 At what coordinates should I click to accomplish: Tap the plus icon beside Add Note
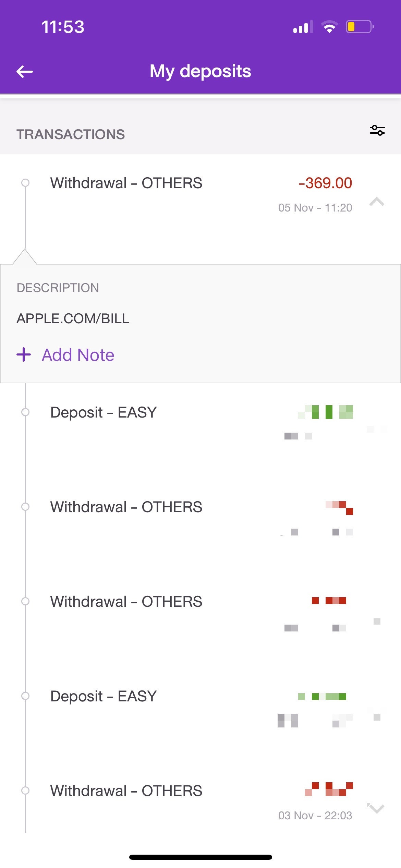tap(24, 354)
